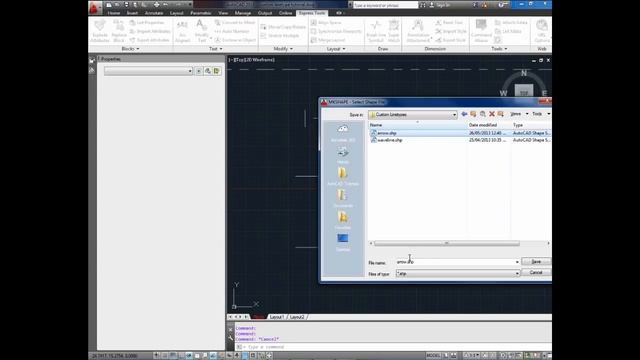The width and height of the screenshot is (640, 360).
Task: Click the URL Options tool
Action: point(542,31)
